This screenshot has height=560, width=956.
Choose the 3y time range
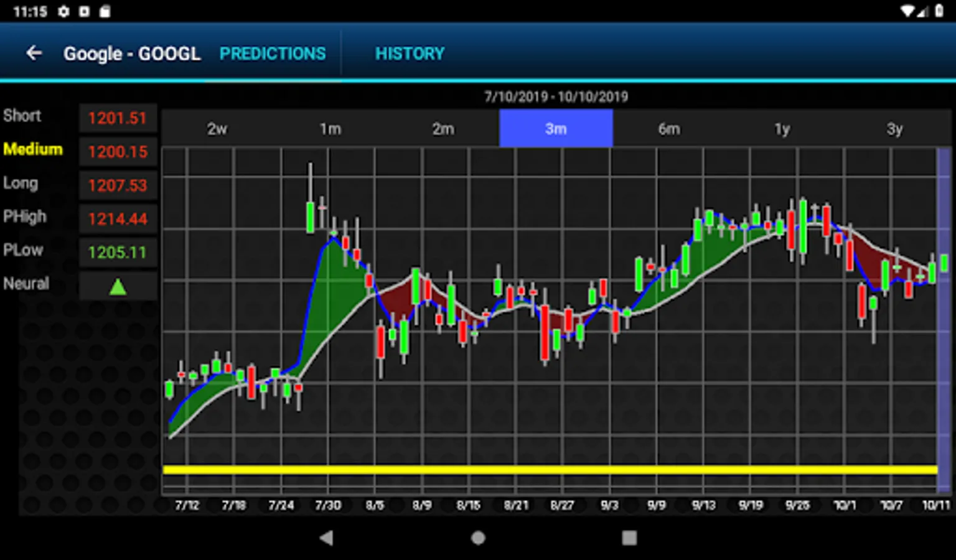(x=894, y=129)
